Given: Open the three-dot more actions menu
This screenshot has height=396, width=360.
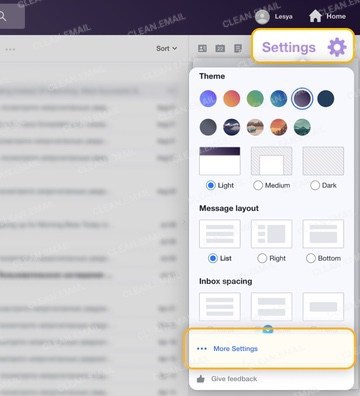Looking at the screenshot, I should [x=10, y=49].
